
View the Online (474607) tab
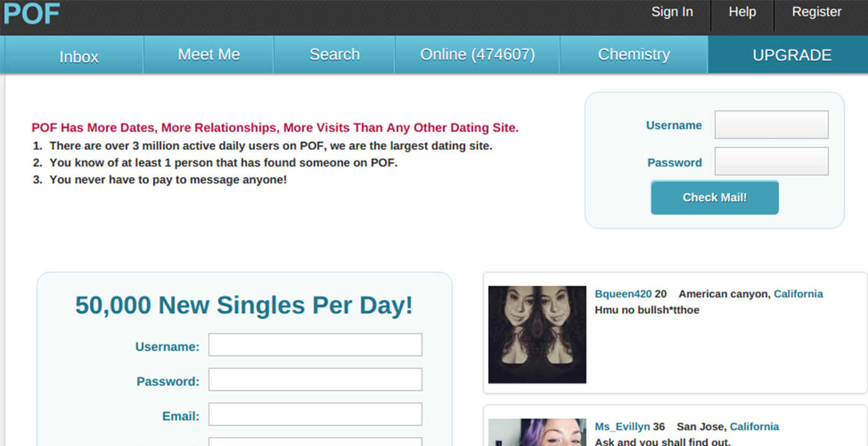[477, 55]
